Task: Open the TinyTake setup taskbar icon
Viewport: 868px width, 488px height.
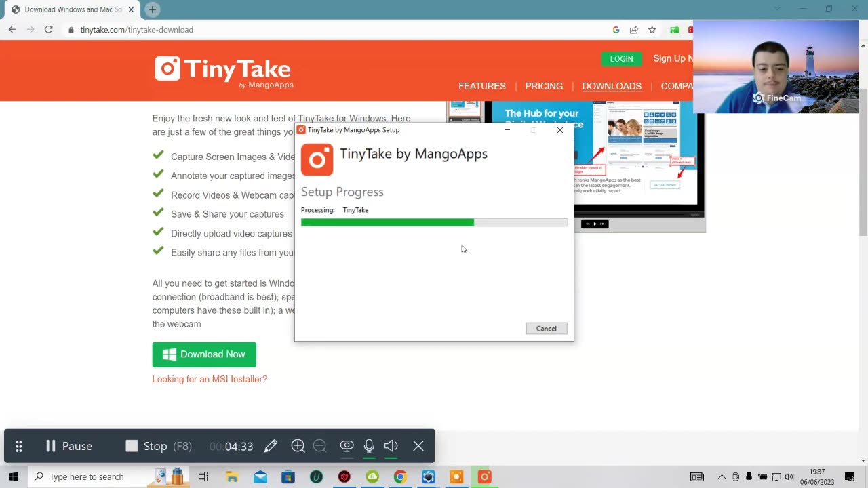Action: [x=484, y=476]
